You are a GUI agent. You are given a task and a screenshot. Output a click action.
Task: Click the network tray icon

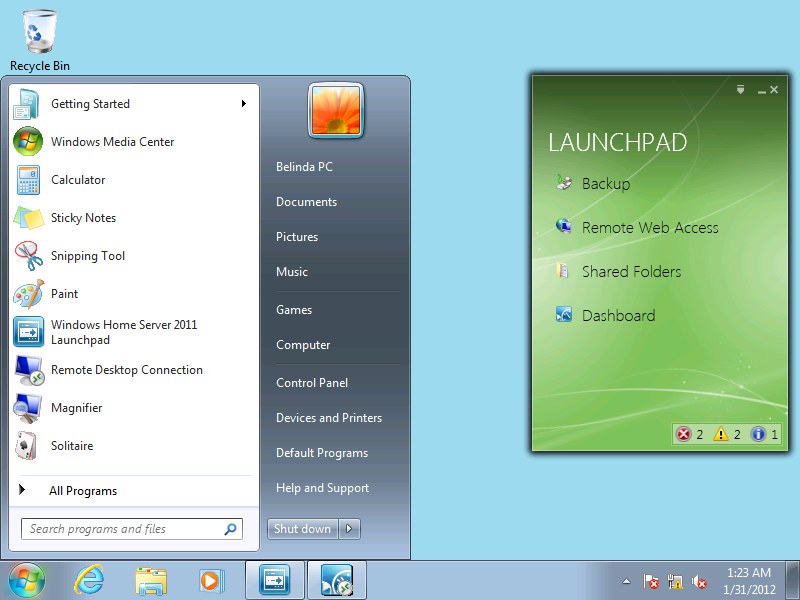coord(675,581)
